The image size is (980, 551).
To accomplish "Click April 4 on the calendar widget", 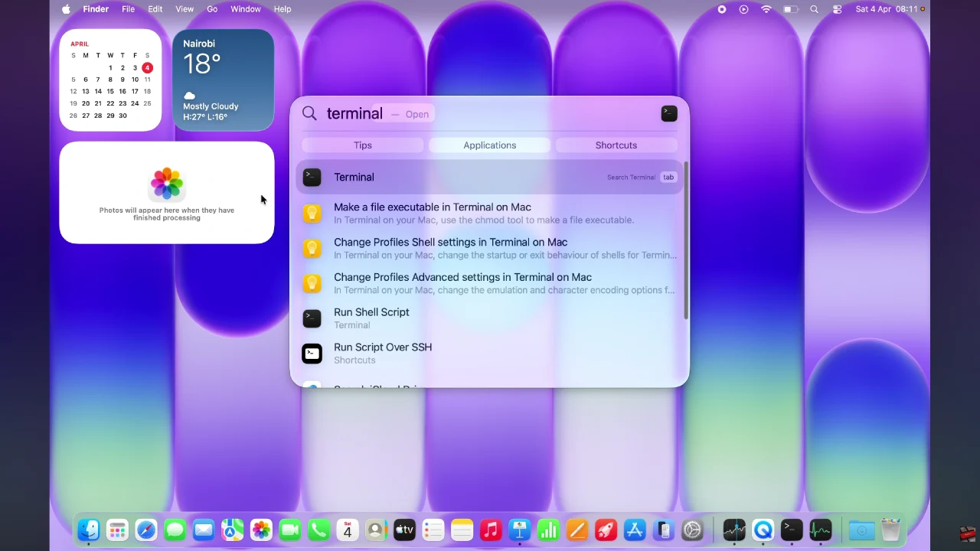I will [147, 67].
